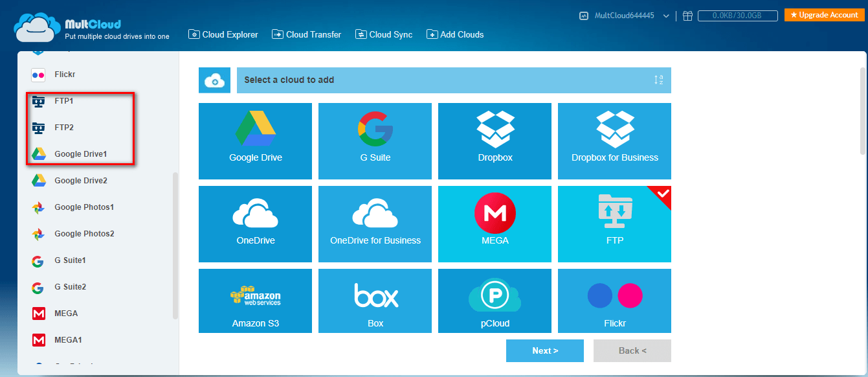Choose the G Suite tile
Image resolution: width=868 pixels, height=377 pixels.
tap(375, 141)
